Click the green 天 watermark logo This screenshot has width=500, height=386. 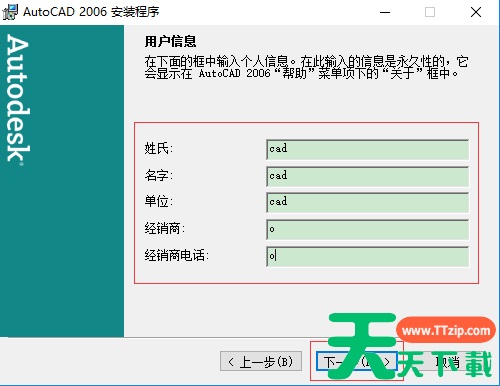click(x=362, y=346)
